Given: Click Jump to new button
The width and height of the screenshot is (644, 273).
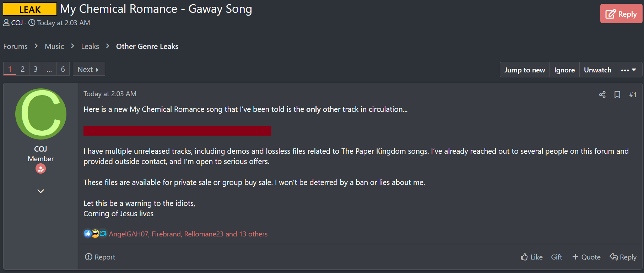Looking at the screenshot, I should (524, 70).
